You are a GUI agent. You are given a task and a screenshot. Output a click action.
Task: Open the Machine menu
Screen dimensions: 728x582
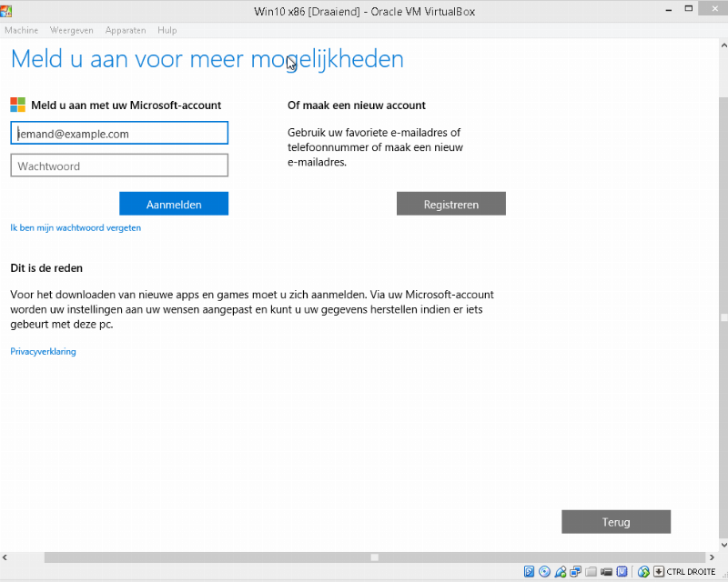[21, 30]
